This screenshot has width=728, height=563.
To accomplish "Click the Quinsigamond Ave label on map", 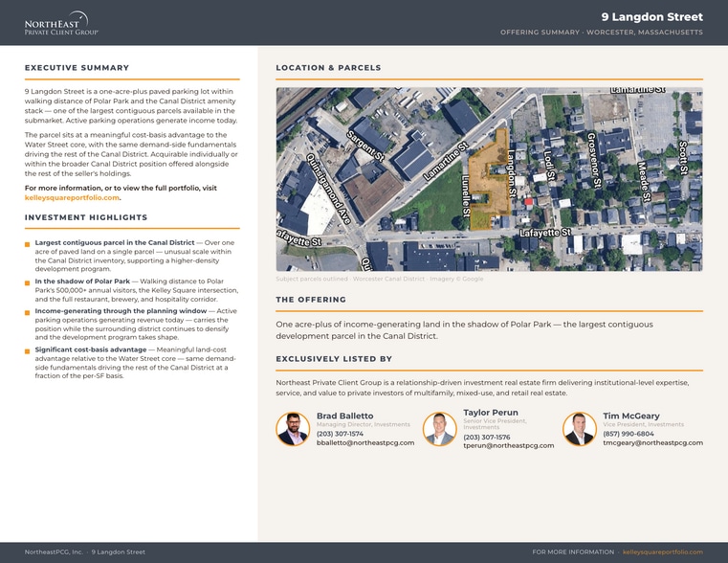I will point(328,189).
